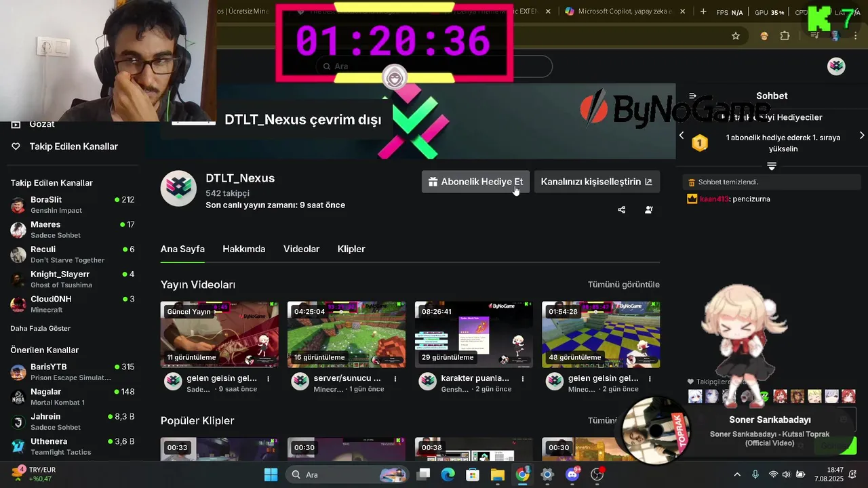The image size is (868, 488).
Task: Open Knight_Slayerr channel in sidebar
Action: pyautogui.click(x=72, y=279)
